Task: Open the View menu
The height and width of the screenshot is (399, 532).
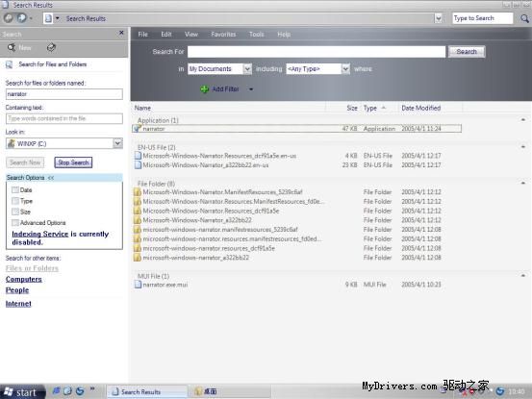Action: click(191, 35)
